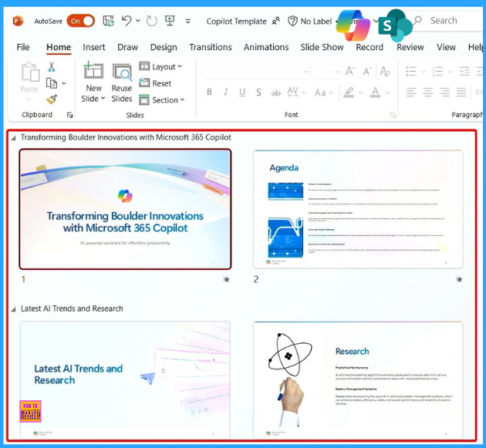Start presentation from beginning icon
The height and width of the screenshot is (448, 486).
pyautogui.click(x=170, y=21)
